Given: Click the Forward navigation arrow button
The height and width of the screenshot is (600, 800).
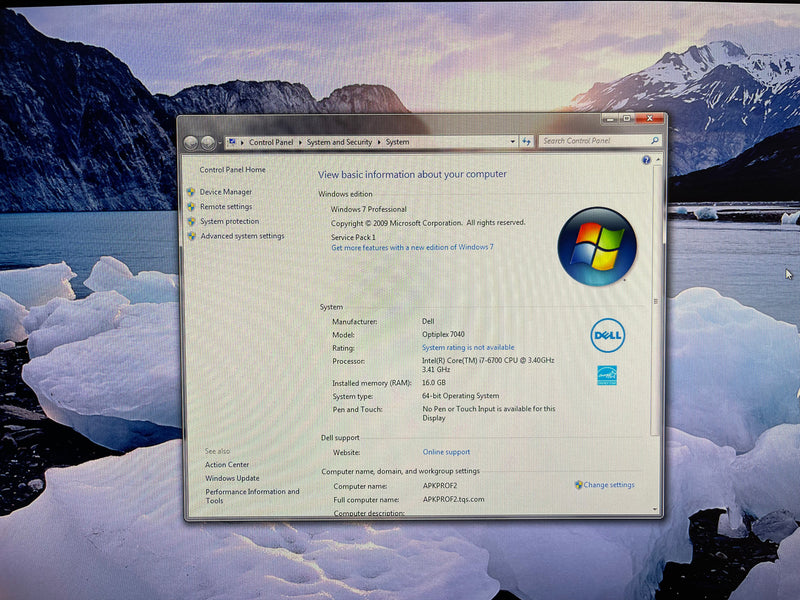Looking at the screenshot, I should 208,143.
